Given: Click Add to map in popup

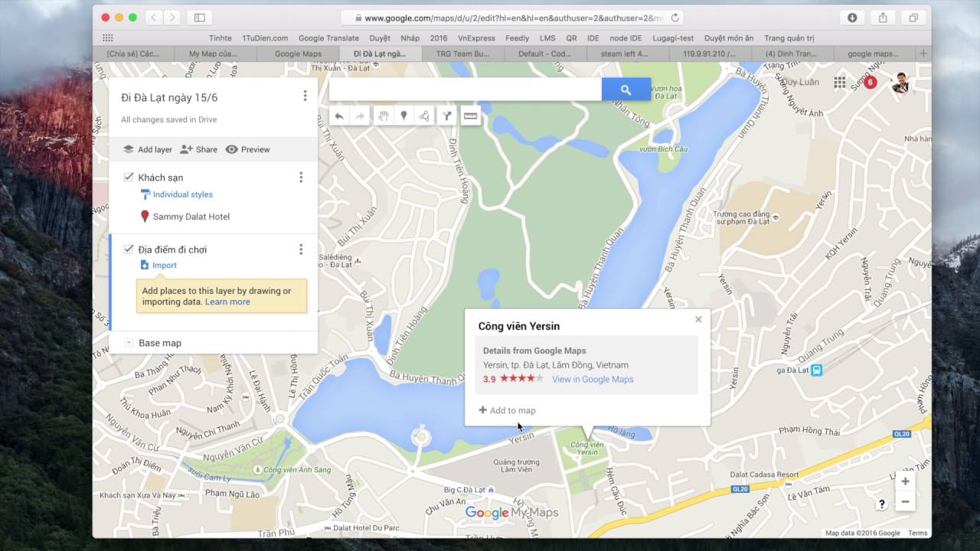Looking at the screenshot, I should pos(507,410).
